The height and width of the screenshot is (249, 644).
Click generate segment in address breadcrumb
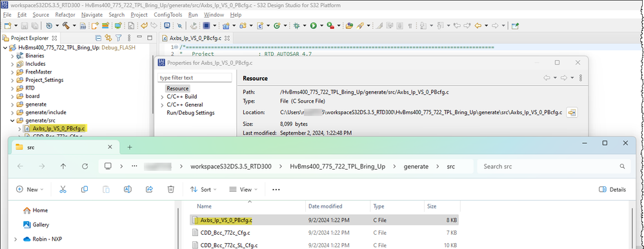click(416, 166)
